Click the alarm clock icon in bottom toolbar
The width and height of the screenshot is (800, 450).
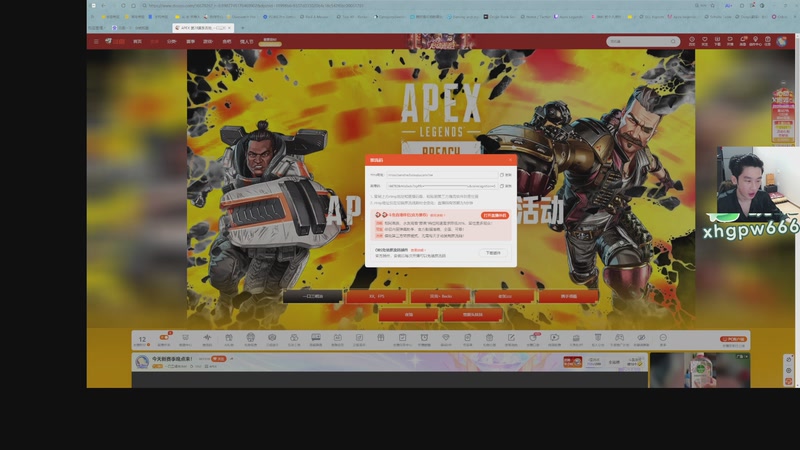pos(424,339)
